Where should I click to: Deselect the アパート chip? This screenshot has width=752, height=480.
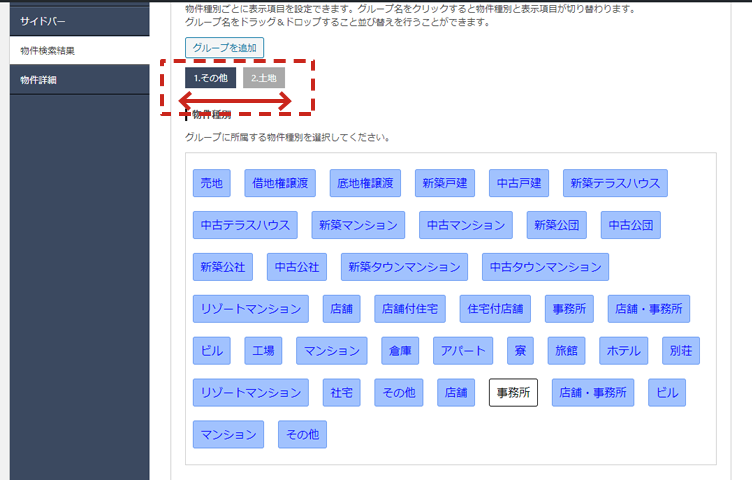pos(463,351)
